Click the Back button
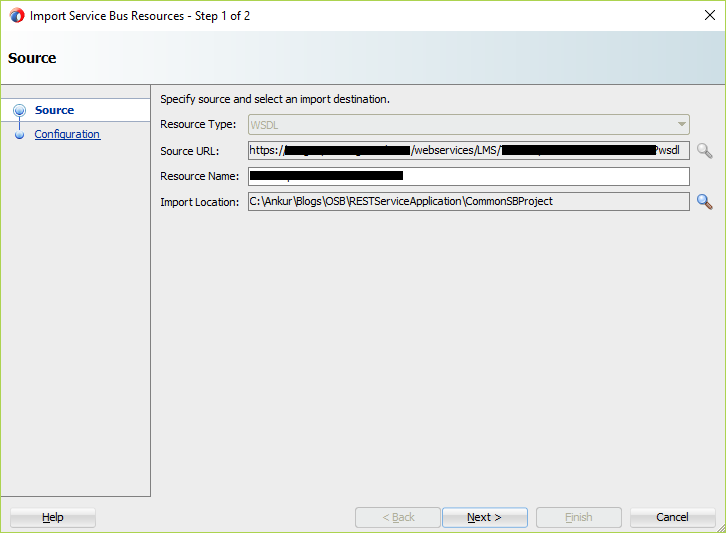Screen dimensions: 728x533 pos(398,517)
